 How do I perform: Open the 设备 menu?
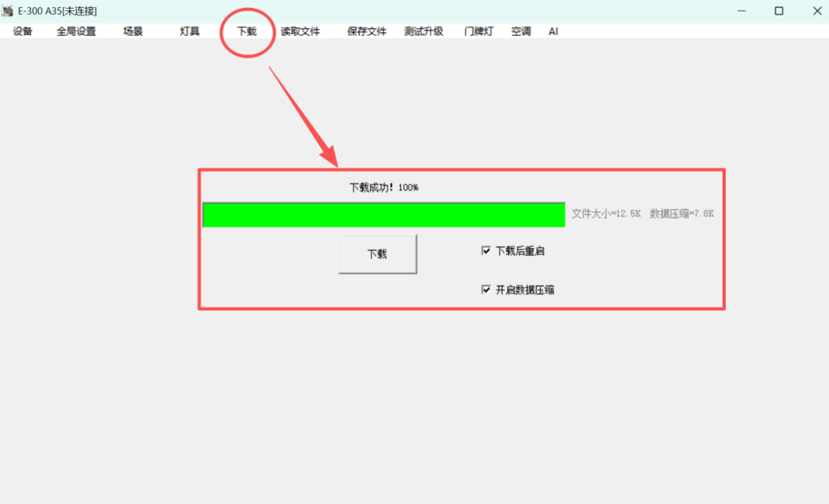pos(23,31)
